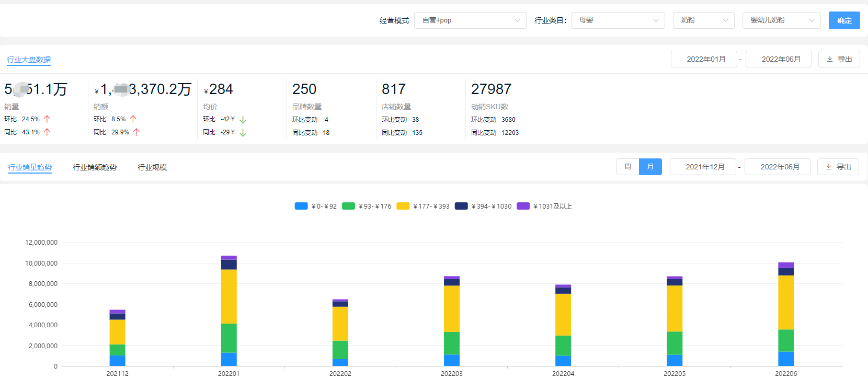Expand the 母婴 industry category dropdown
This screenshot has width=868, height=390.
pos(618,20)
